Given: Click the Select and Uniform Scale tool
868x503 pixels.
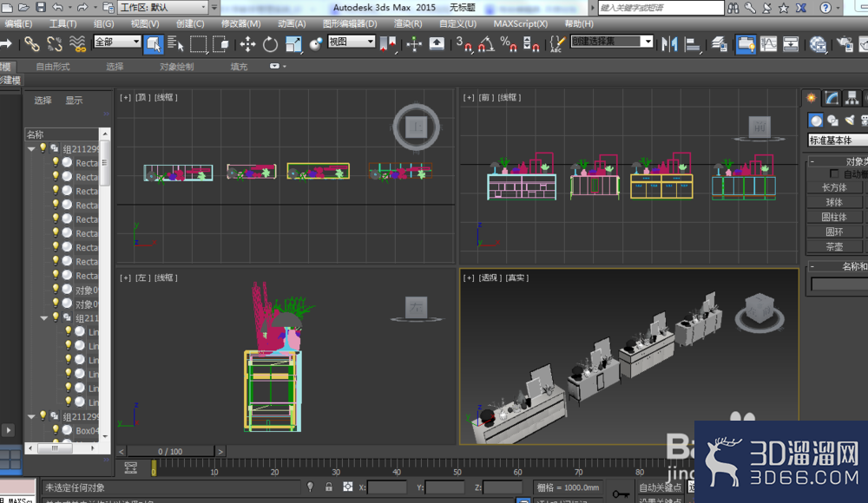Looking at the screenshot, I should coord(293,43).
